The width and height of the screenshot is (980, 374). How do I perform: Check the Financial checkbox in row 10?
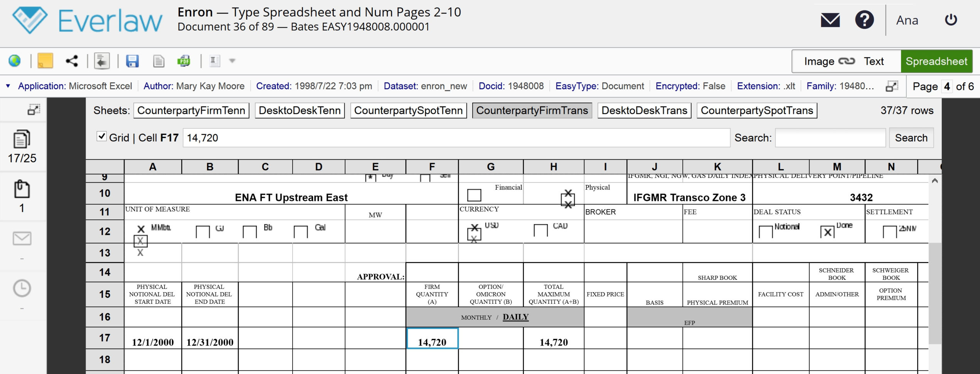474,195
